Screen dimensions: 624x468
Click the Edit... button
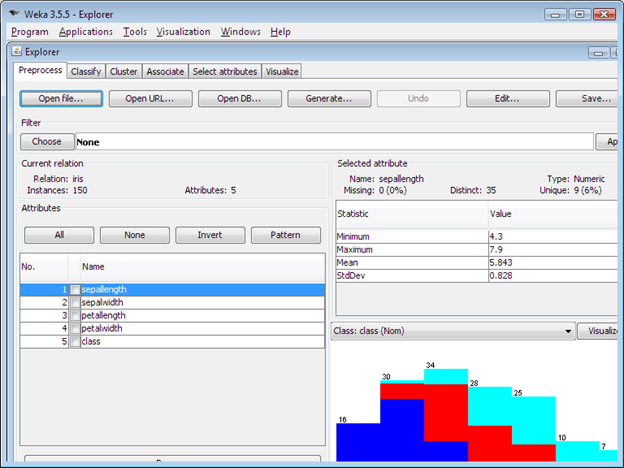click(x=508, y=99)
